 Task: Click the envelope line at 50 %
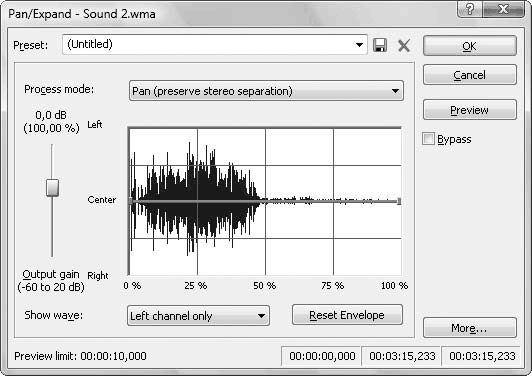point(265,202)
